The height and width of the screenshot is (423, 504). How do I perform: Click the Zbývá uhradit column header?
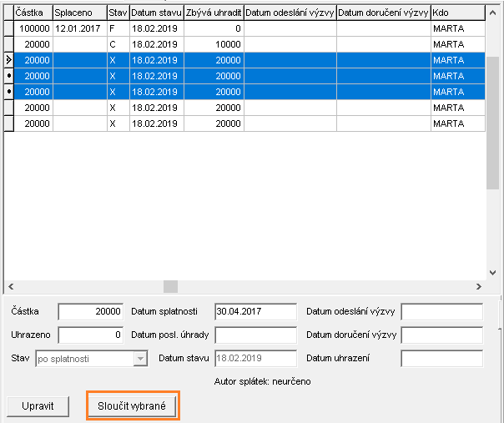tap(213, 13)
